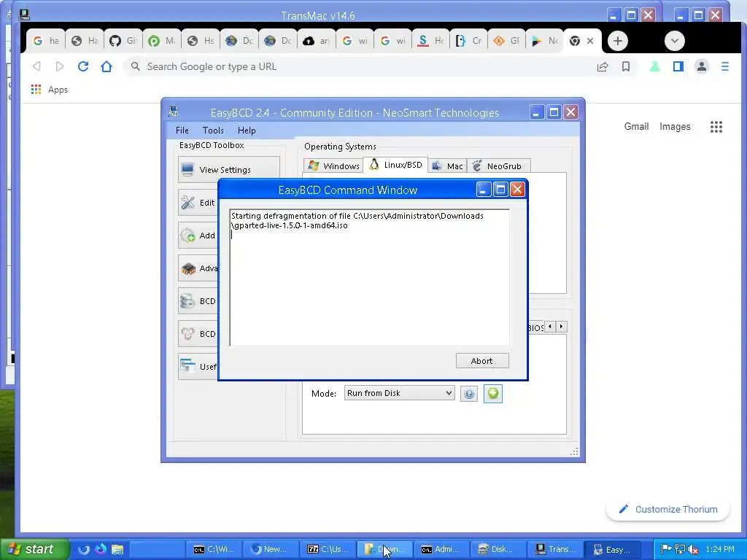
Task: Switch to the GitHub tab
Action: click(123, 41)
